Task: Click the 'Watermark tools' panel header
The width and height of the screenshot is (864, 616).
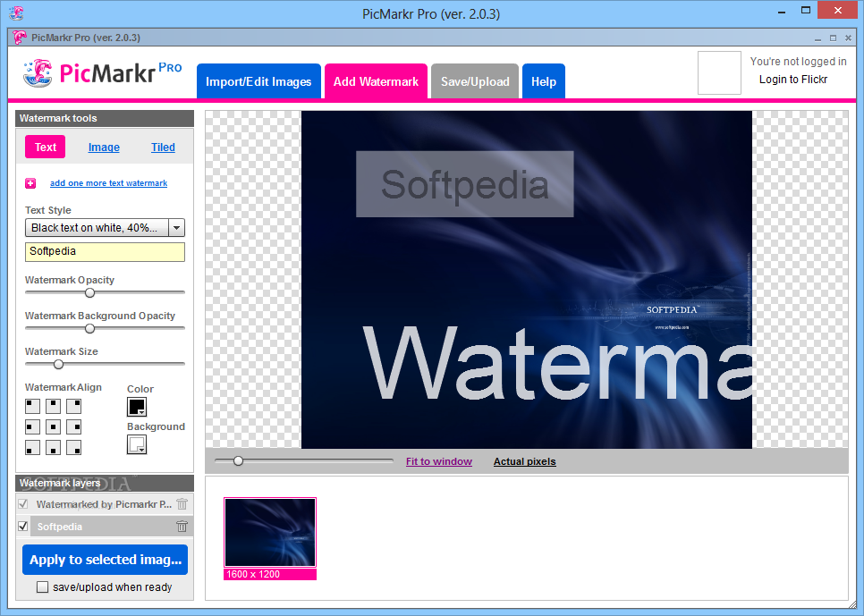Action: [x=105, y=118]
